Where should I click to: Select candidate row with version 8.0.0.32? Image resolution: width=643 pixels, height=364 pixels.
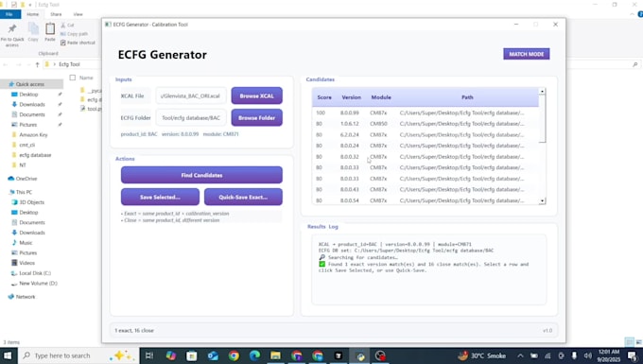coord(426,157)
